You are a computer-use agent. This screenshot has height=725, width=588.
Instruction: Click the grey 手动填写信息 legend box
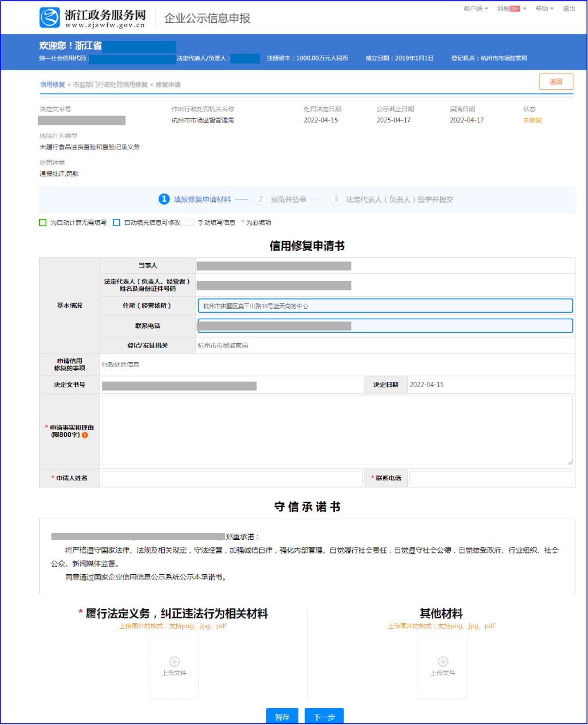(x=190, y=223)
